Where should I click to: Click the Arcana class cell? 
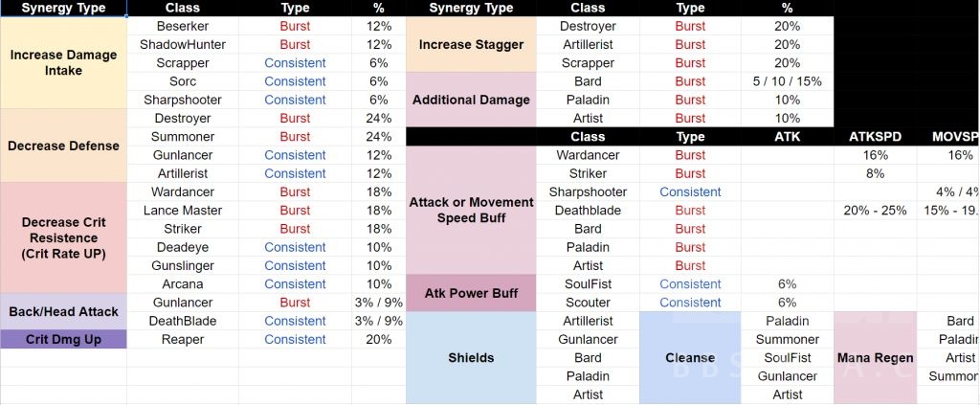point(182,283)
